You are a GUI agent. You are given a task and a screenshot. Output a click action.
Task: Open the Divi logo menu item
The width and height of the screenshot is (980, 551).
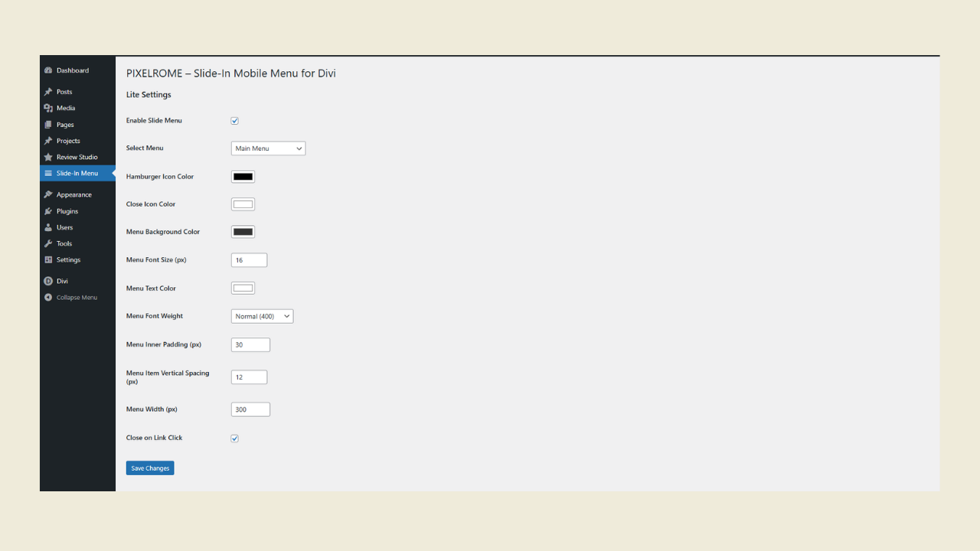(x=49, y=281)
